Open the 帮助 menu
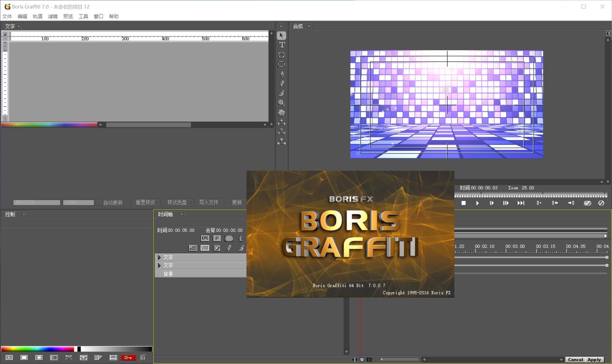This screenshot has height=364, width=612. 114,16
